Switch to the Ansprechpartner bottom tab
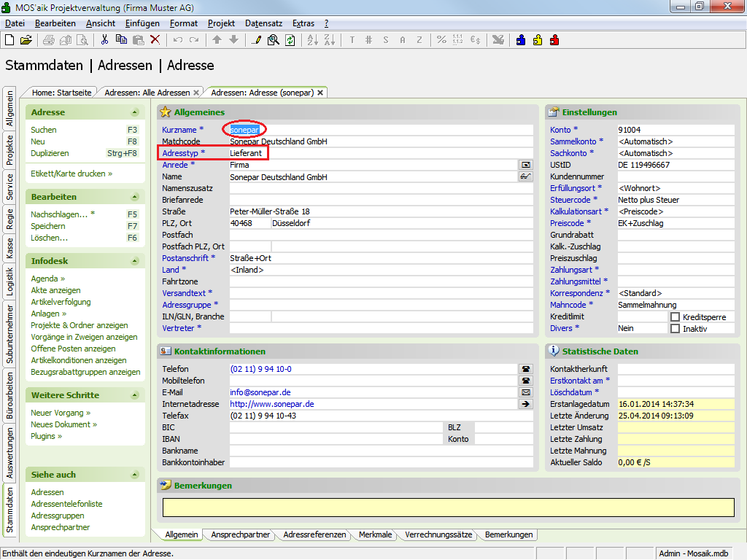The image size is (747, 560). (x=241, y=534)
